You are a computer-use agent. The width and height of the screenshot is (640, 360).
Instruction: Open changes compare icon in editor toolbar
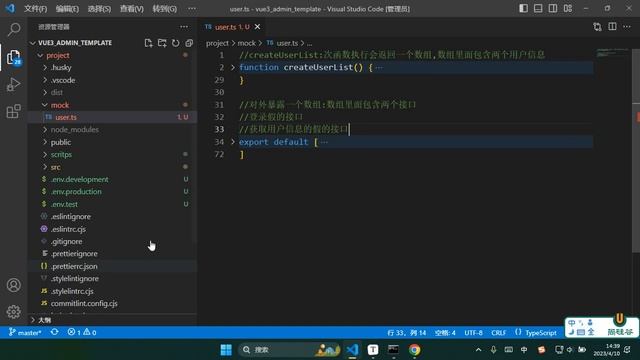pos(598,27)
